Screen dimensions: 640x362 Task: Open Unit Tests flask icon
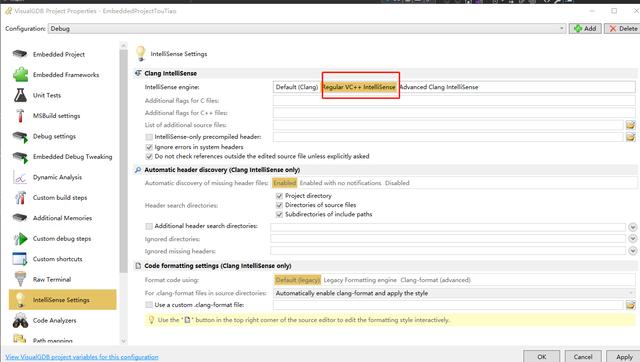pos(20,95)
